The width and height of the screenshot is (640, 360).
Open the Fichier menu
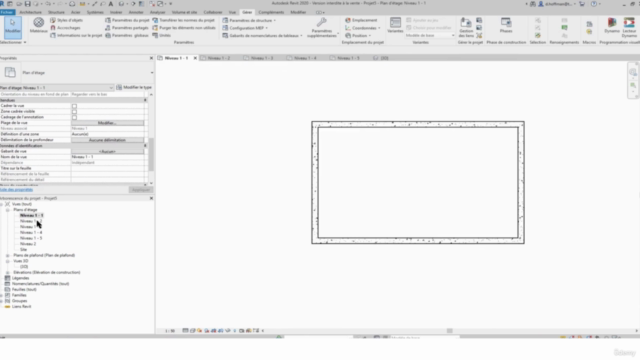coord(7,12)
